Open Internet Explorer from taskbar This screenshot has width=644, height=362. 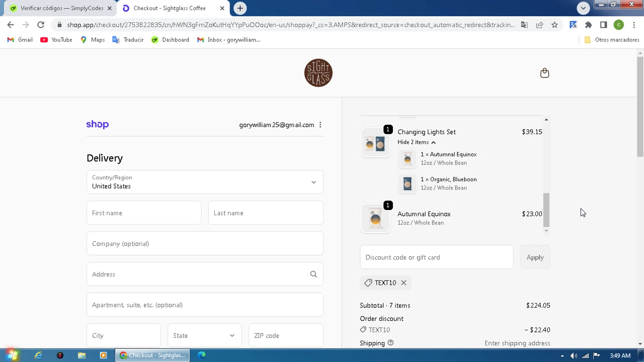click(x=38, y=355)
